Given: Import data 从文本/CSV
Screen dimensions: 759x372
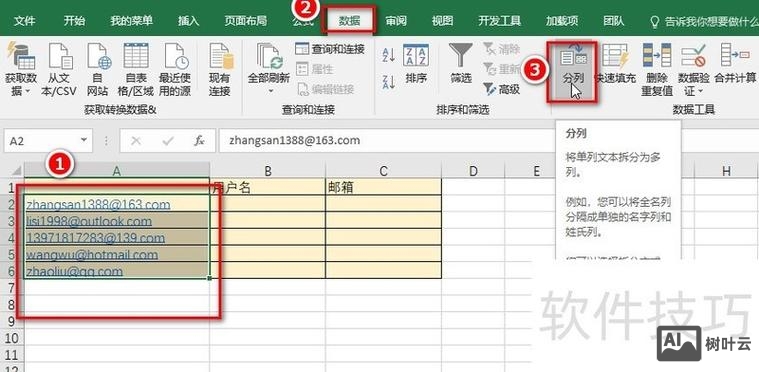Looking at the screenshot, I should click(x=60, y=70).
